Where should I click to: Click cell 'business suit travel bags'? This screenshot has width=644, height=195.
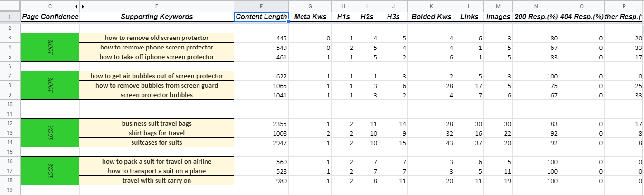(157, 124)
